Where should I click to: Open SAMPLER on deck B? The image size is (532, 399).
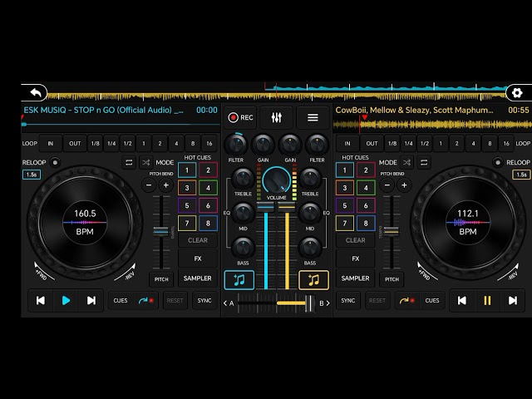pyautogui.click(x=355, y=278)
